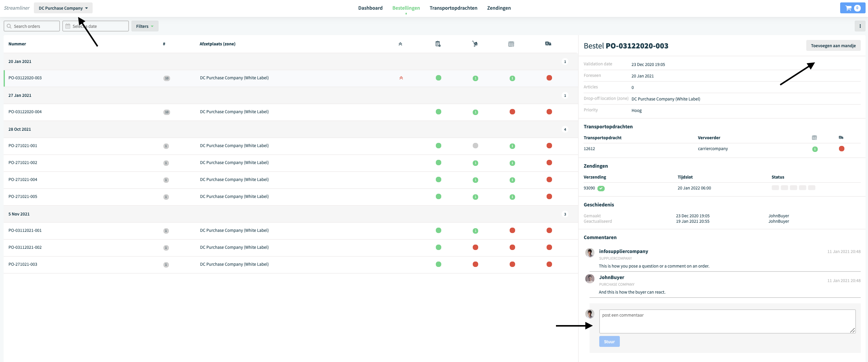868x362 pixels.
Task: Select order PO-03112021-001
Action: point(291,231)
